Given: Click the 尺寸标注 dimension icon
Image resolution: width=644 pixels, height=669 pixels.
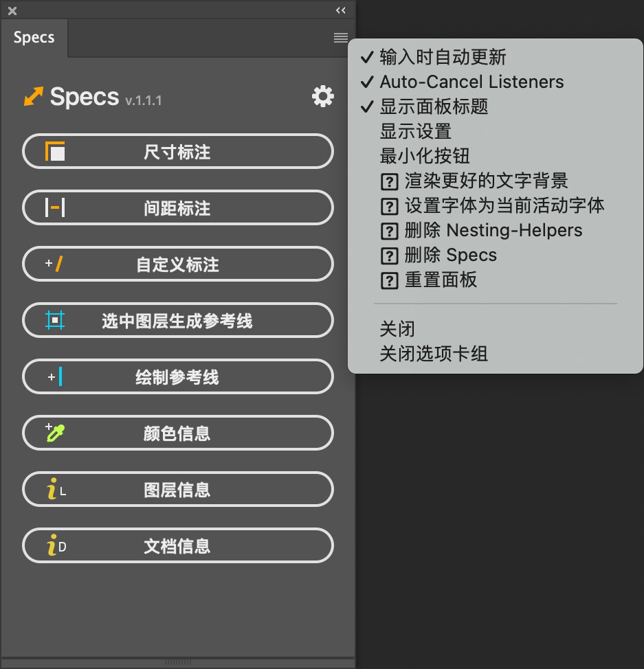Looking at the screenshot, I should (55, 152).
